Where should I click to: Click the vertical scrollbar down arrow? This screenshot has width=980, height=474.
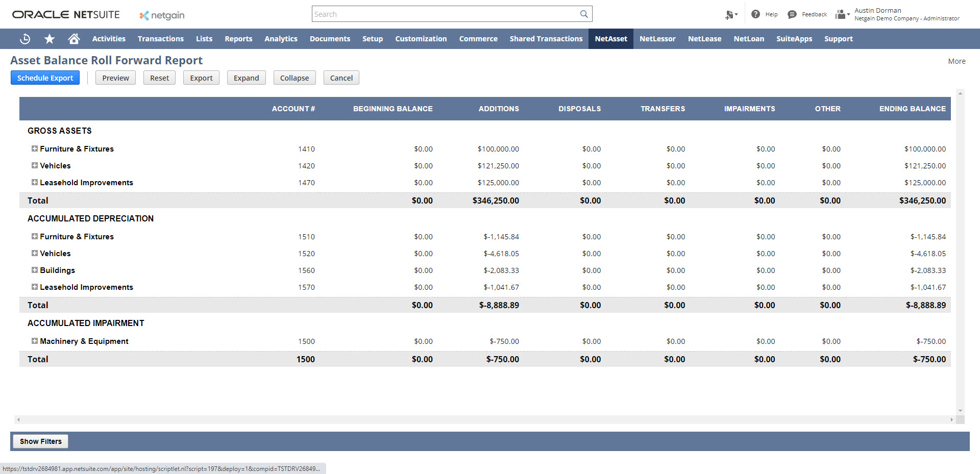pyautogui.click(x=960, y=411)
